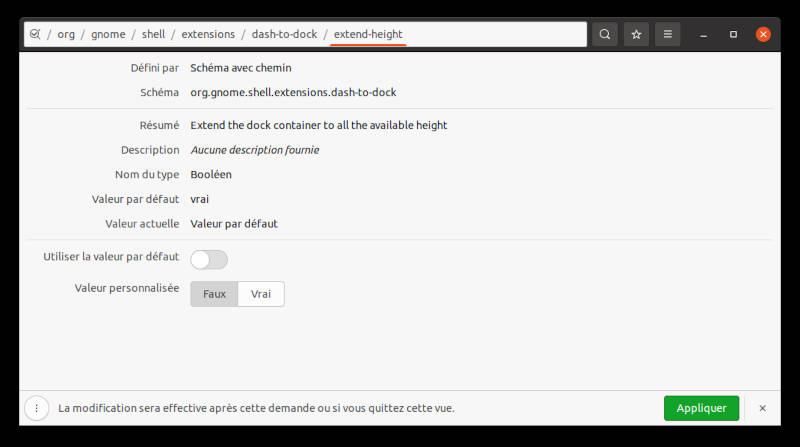Click the green Appliquer button

(x=701, y=408)
